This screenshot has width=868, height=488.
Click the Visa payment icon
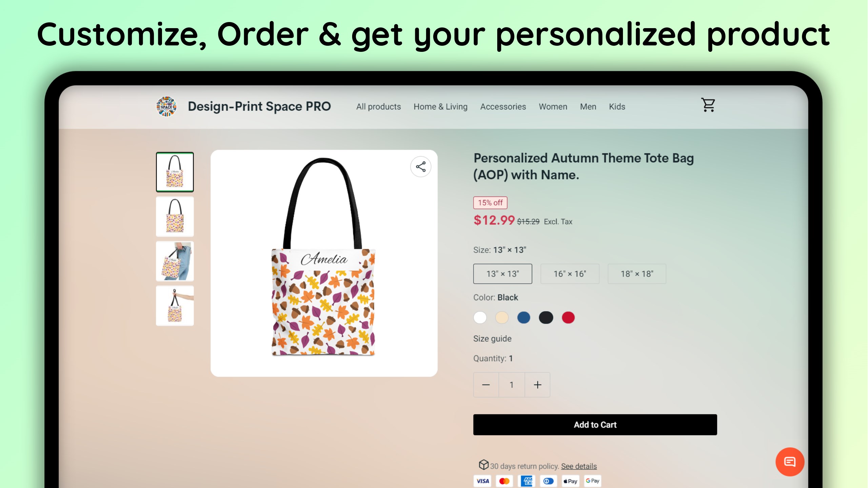pyautogui.click(x=483, y=481)
